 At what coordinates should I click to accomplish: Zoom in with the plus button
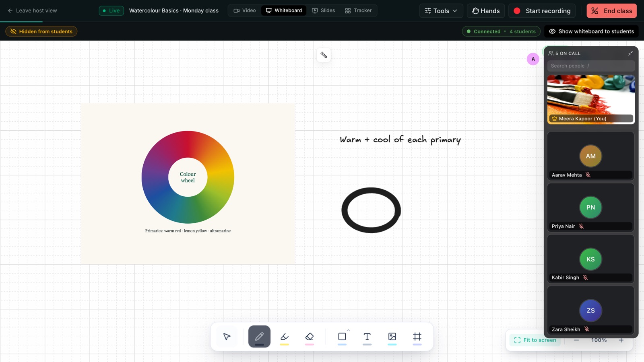pos(621,340)
